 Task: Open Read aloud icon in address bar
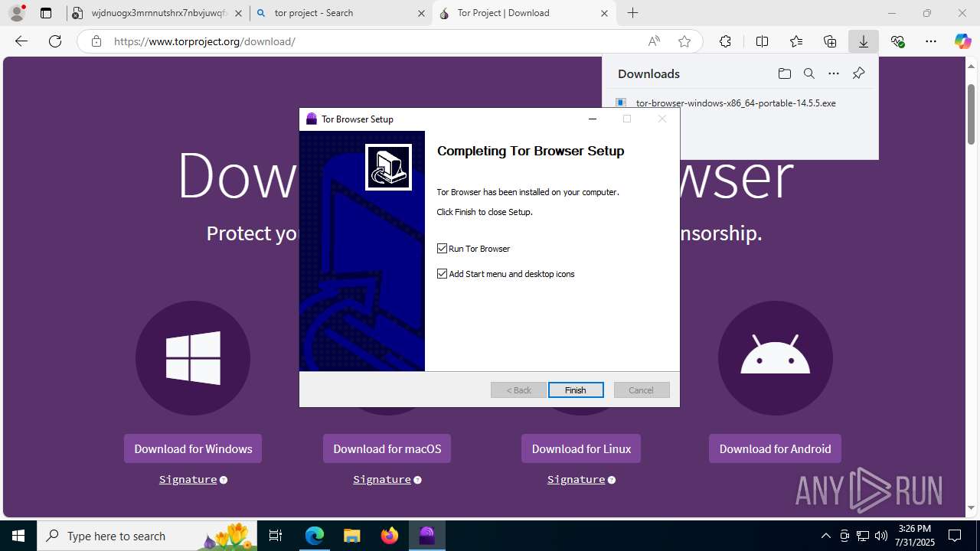(x=654, y=41)
